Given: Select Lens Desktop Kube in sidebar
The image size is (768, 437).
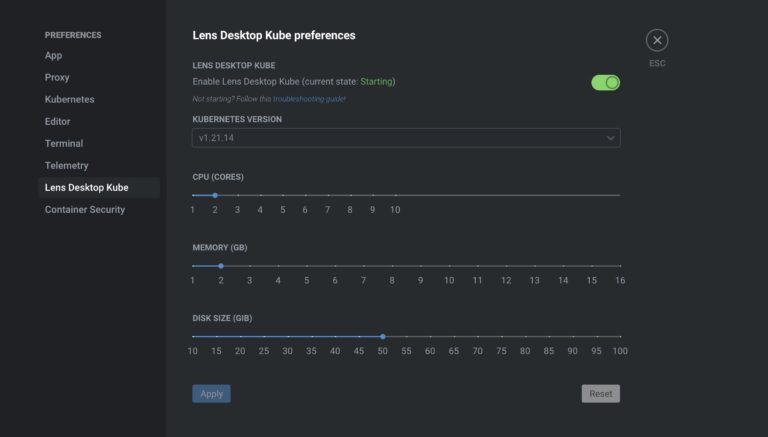Looking at the screenshot, I should click(x=99, y=188).
